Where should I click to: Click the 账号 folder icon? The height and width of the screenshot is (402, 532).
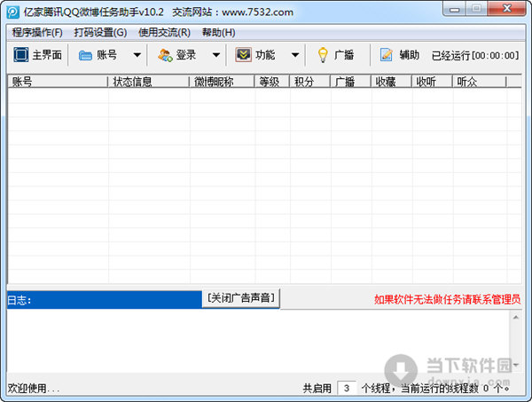(x=85, y=55)
